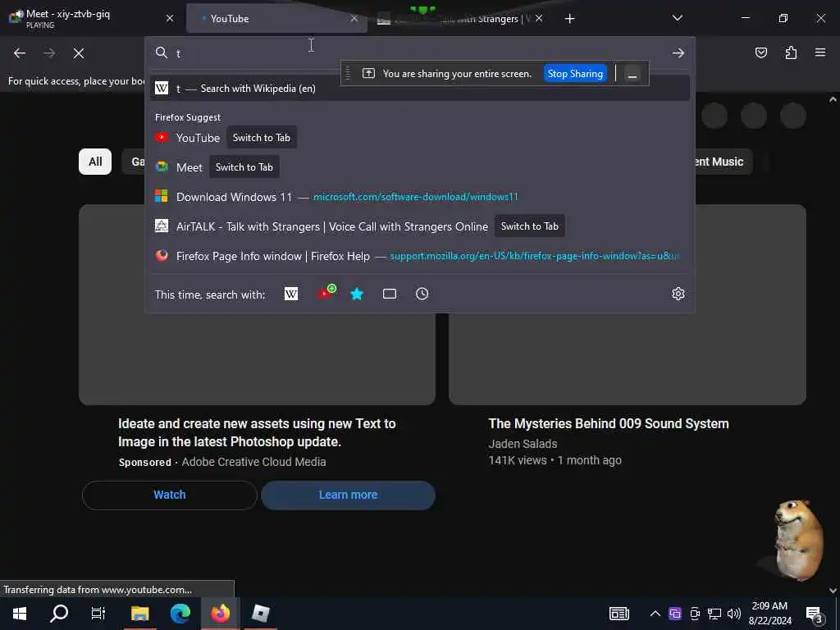Close the YouTube tab
840x630 pixels.
click(x=354, y=18)
